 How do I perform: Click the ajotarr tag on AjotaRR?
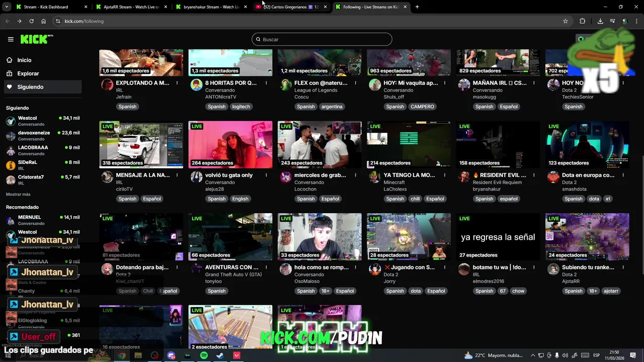click(x=611, y=291)
